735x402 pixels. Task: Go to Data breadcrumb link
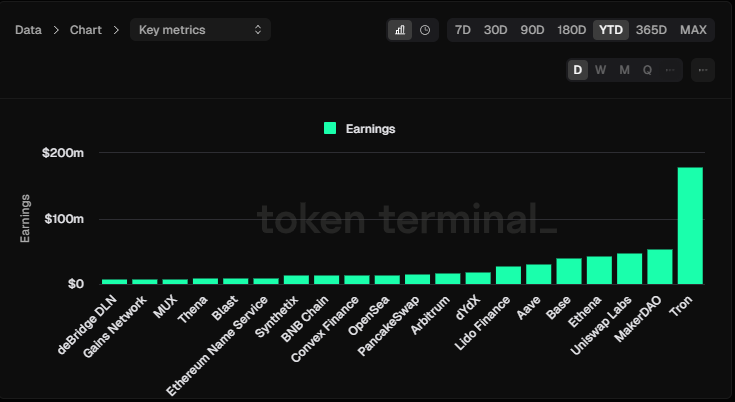point(28,30)
